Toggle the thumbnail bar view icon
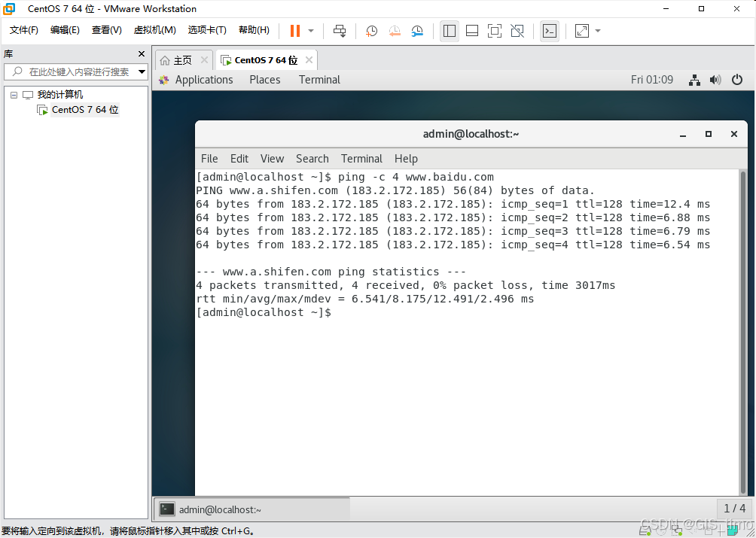This screenshot has height=538, width=756. click(472, 31)
